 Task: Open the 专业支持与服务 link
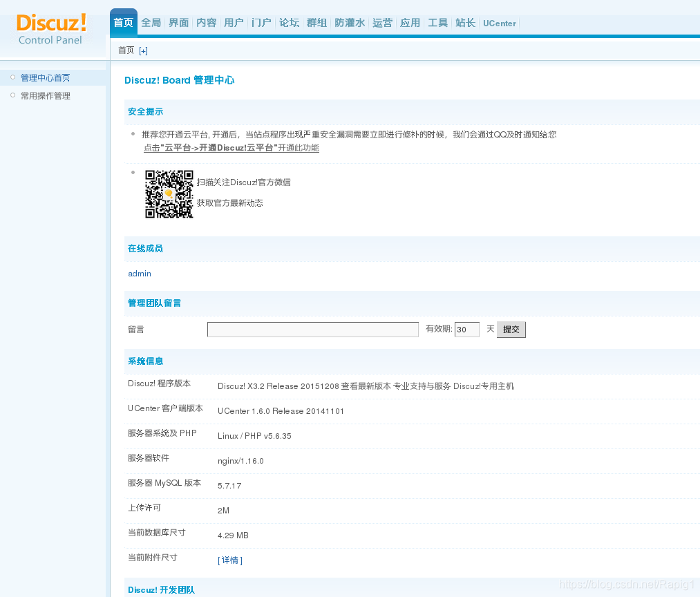(422, 386)
